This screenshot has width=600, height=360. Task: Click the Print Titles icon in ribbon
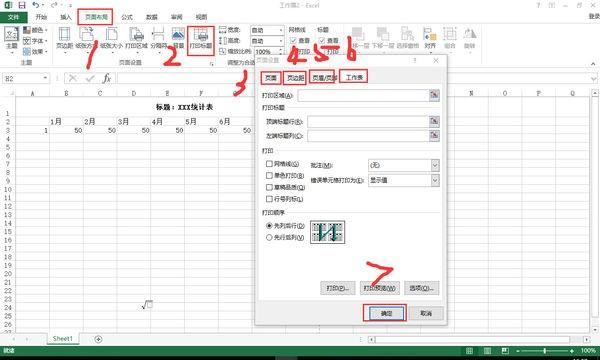(x=201, y=39)
